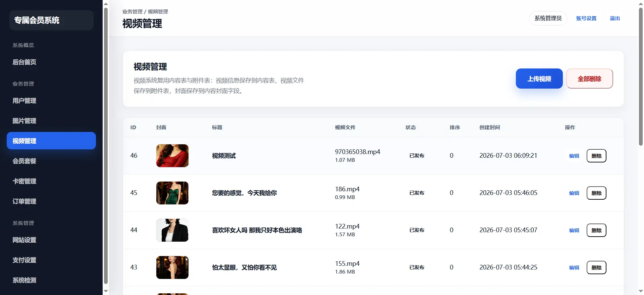The height and width of the screenshot is (295, 644).
Task: Open 会员套餐 in the sidebar
Action: pyautogui.click(x=51, y=161)
